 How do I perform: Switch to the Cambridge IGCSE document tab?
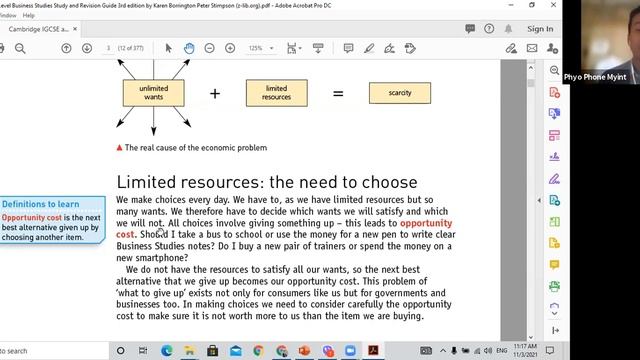38,29
